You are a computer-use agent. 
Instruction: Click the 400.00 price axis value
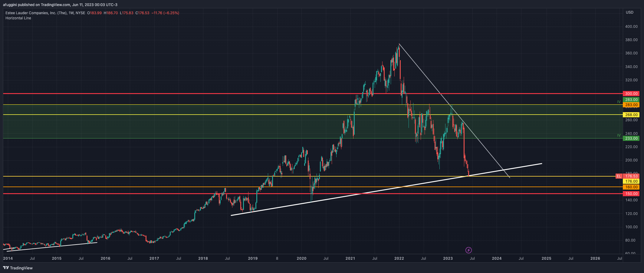click(x=631, y=27)
